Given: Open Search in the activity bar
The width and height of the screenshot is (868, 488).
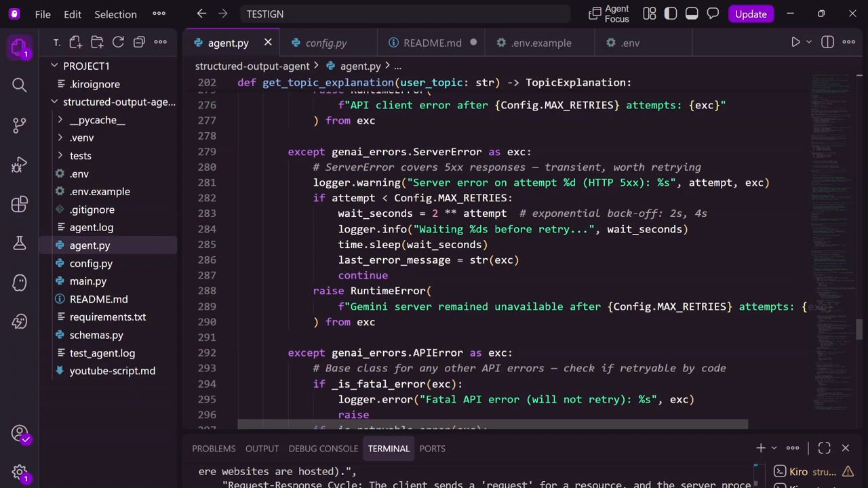Looking at the screenshot, I should pyautogui.click(x=19, y=85).
